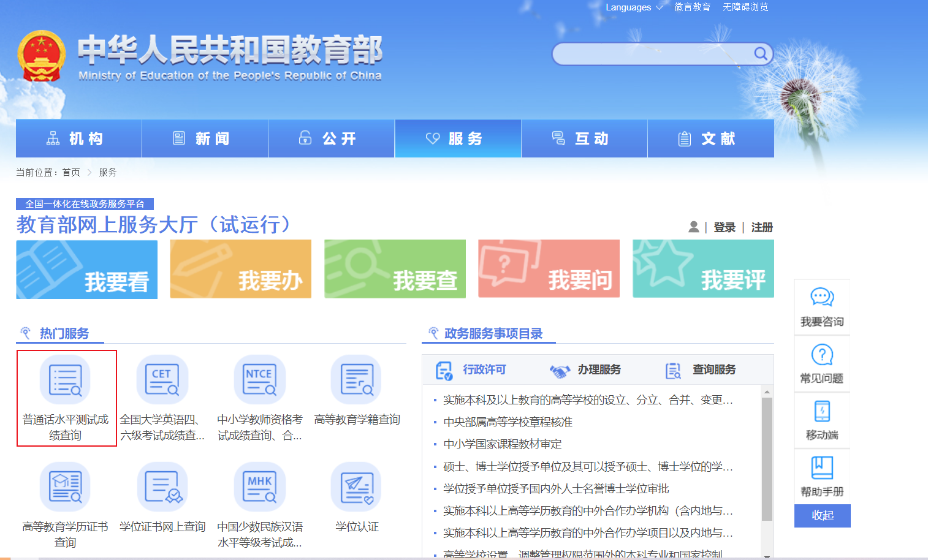Image resolution: width=928 pixels, height=560 pixels.
Task: Open 中小学国家课程教材审定 list item
Action: 503,444
